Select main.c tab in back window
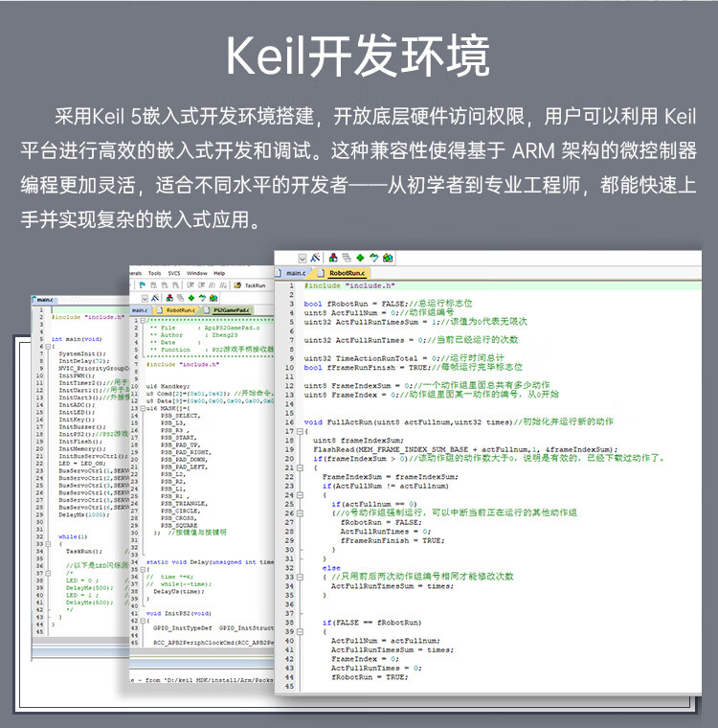 click(45, 300)
